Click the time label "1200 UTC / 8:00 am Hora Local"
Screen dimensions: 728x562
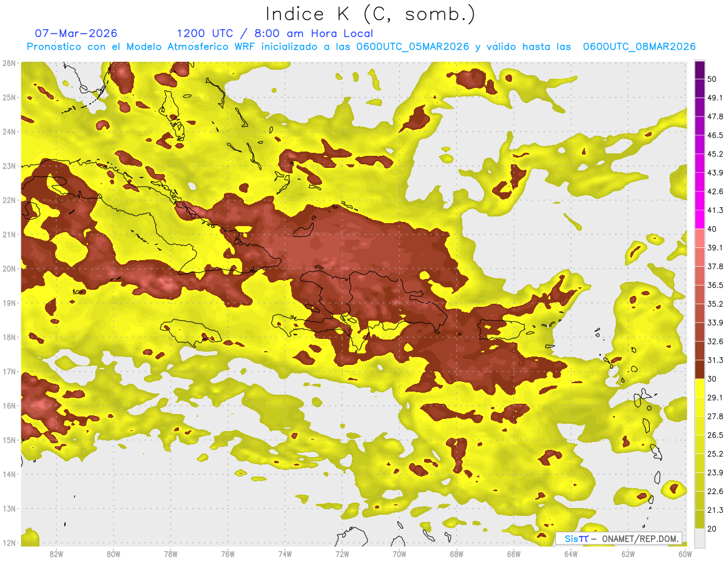click(x=275, y=33)
